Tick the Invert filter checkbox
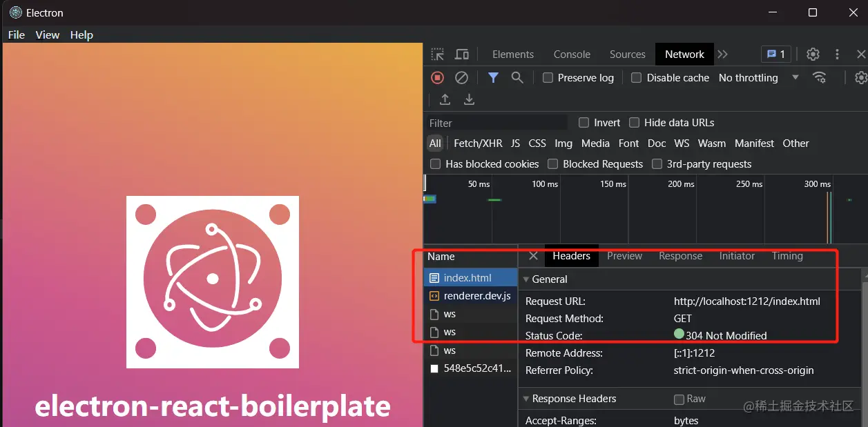Screen dimensions: 868x427 [x=584, y=123]
